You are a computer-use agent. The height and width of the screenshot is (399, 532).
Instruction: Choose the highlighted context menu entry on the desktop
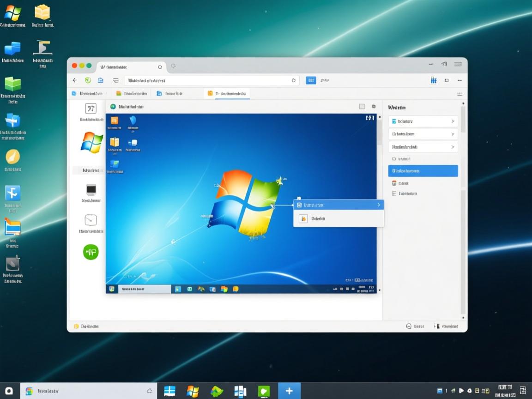(339, 205)
